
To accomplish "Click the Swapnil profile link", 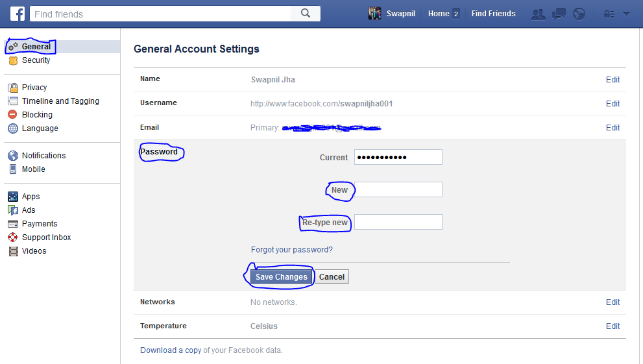I will (x=400, y=14).
